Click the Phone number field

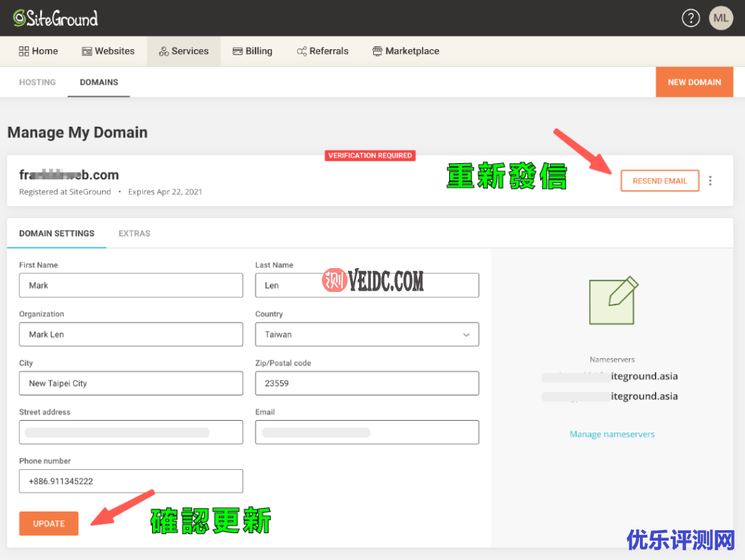click(130, 480)
